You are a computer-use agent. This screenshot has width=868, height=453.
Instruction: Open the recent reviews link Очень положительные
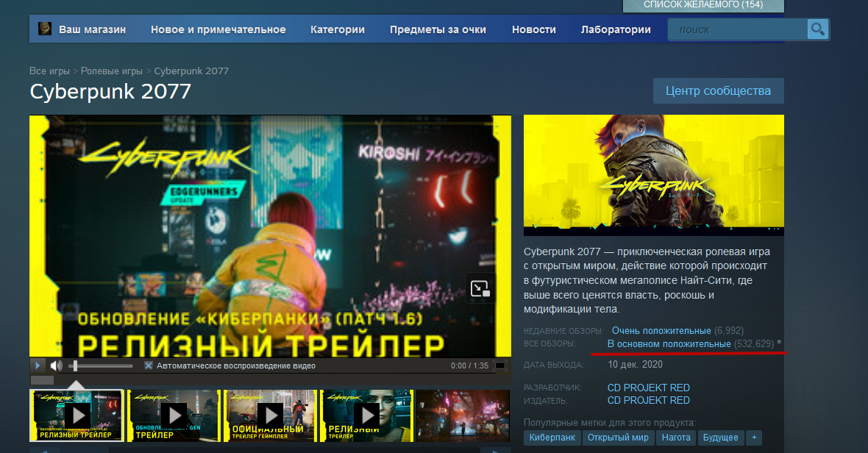661,330
